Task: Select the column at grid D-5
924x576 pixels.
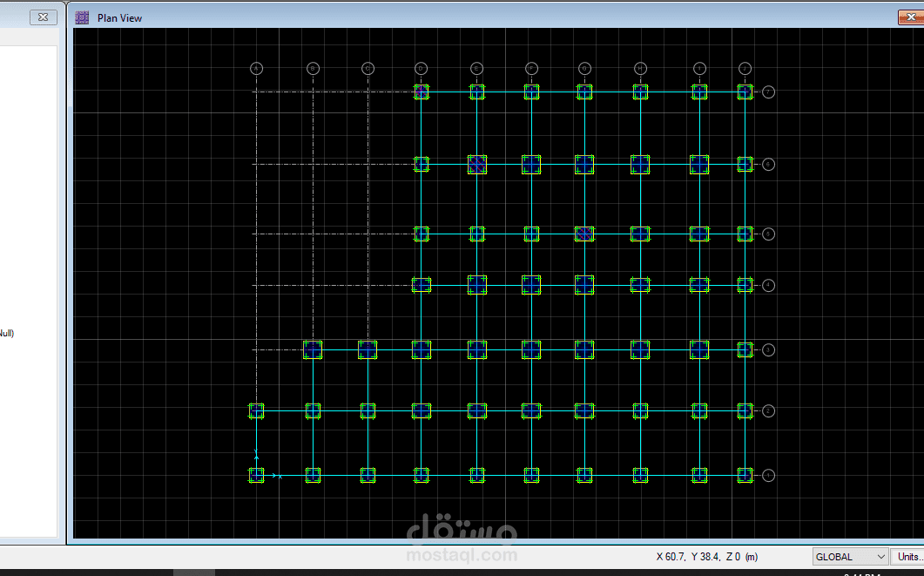Action: point(421,234)
